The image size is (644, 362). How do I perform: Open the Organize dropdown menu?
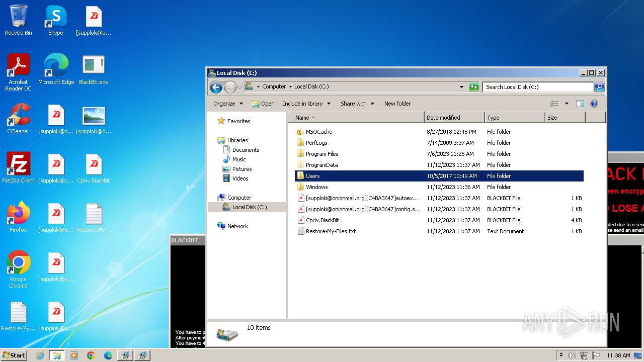pyautogui.click(x=228, y=104)
